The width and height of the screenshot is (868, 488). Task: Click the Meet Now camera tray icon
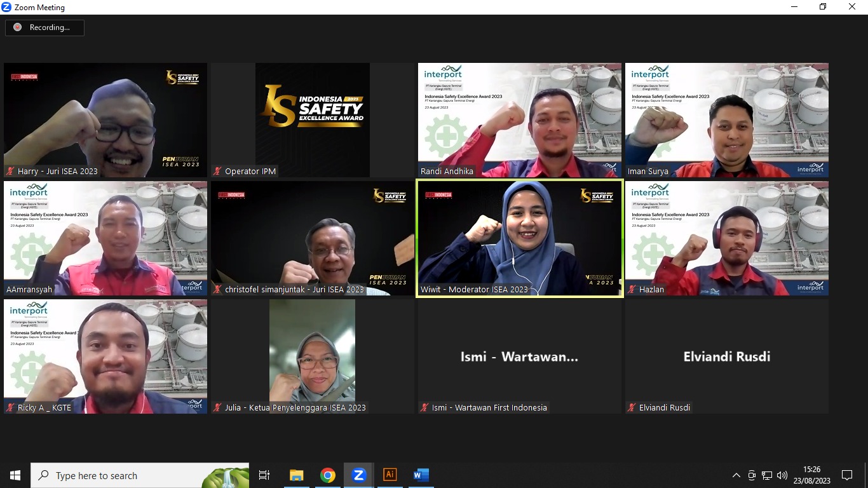[x=752, y=475]
